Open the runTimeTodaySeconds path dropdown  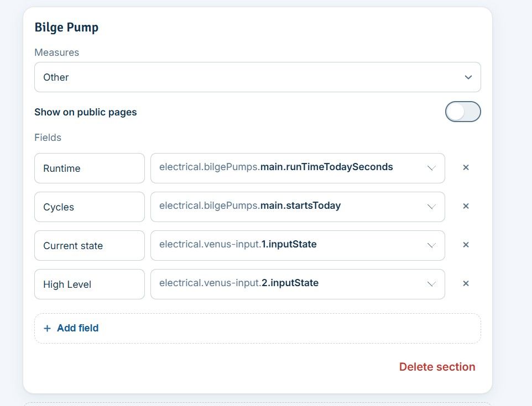click(x=298, y=168)
